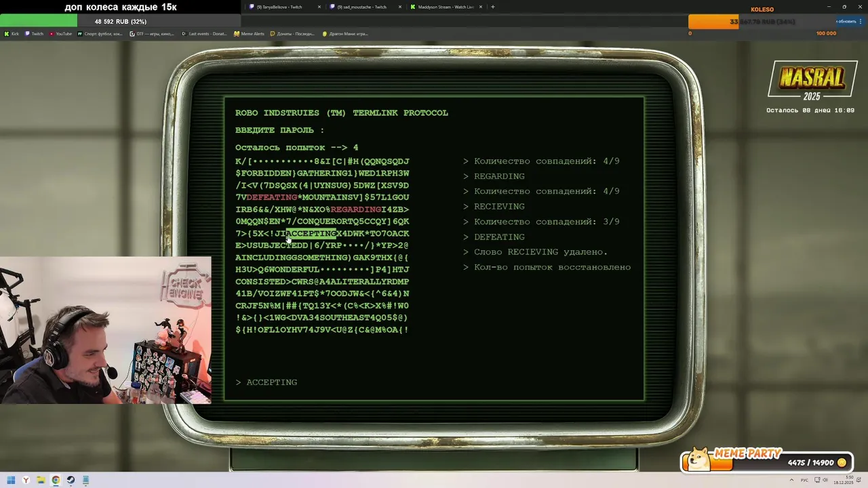Close the Maddyson Stream tab
Viewport: 868px width, 488px height.
pos(482,7)
